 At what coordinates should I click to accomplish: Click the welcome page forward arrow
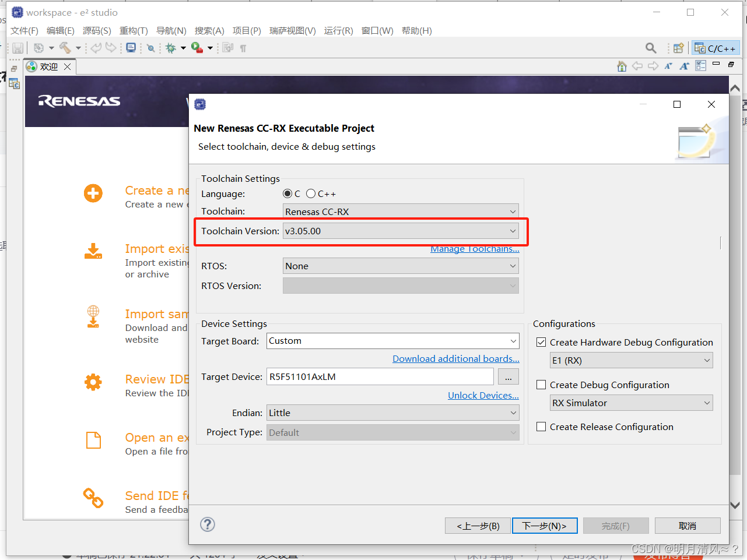tap(653, 66)
